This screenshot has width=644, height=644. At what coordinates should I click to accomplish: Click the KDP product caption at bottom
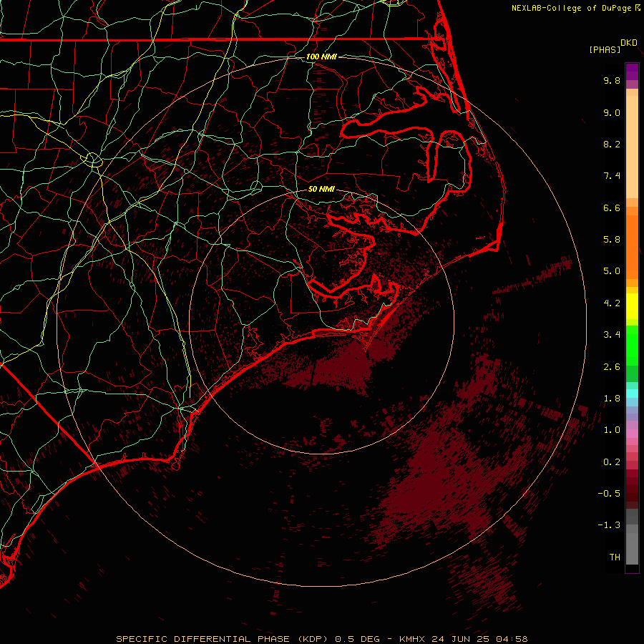[x=321, y=639]
